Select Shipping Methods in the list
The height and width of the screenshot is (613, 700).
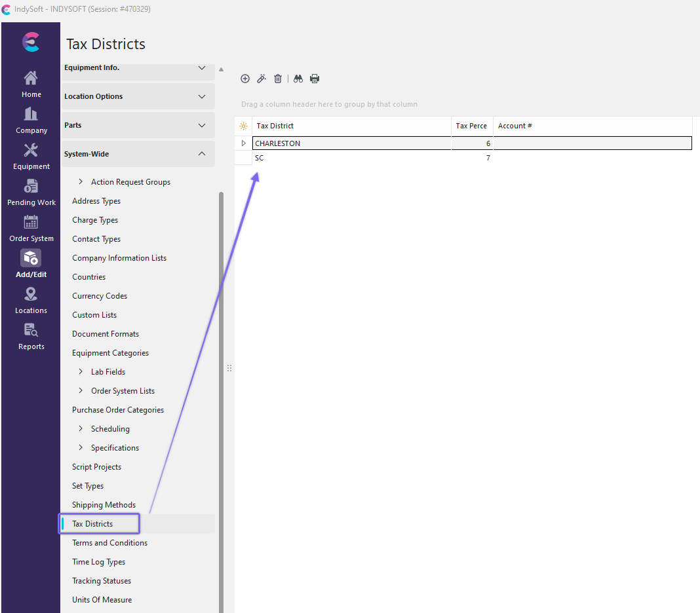click(104, 505)
